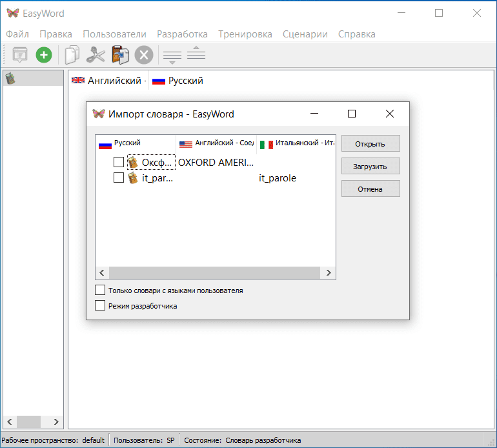Viewport: 497px width, 448px height.
Task: Click the Итальянский column header
Action: point(296,143)
